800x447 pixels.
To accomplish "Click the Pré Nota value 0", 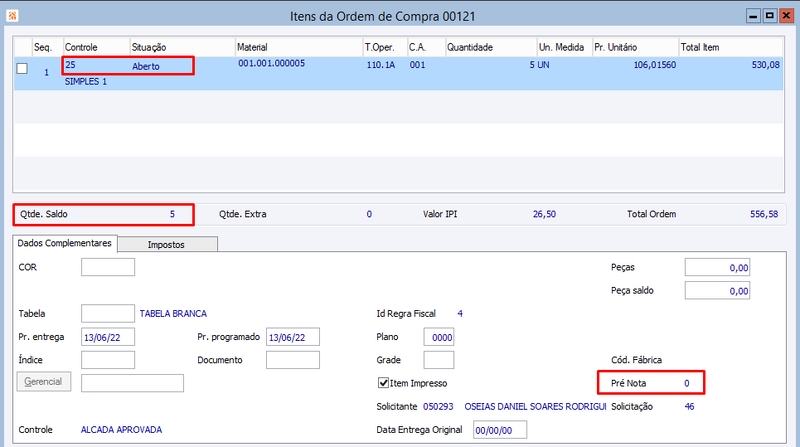I will 687,383.
